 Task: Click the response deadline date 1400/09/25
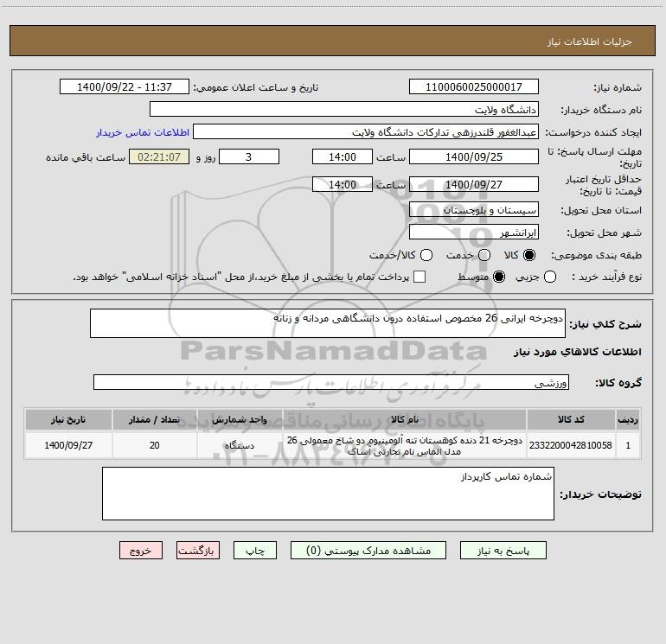(x=474, y=156)
